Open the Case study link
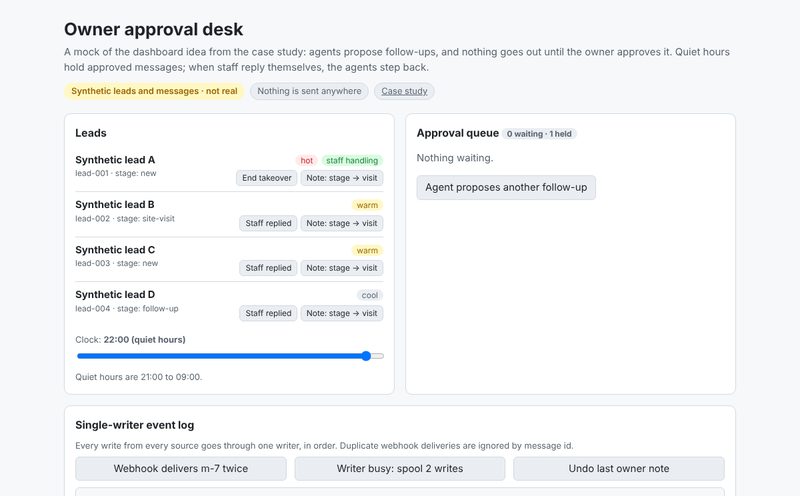 coord(404,91)
